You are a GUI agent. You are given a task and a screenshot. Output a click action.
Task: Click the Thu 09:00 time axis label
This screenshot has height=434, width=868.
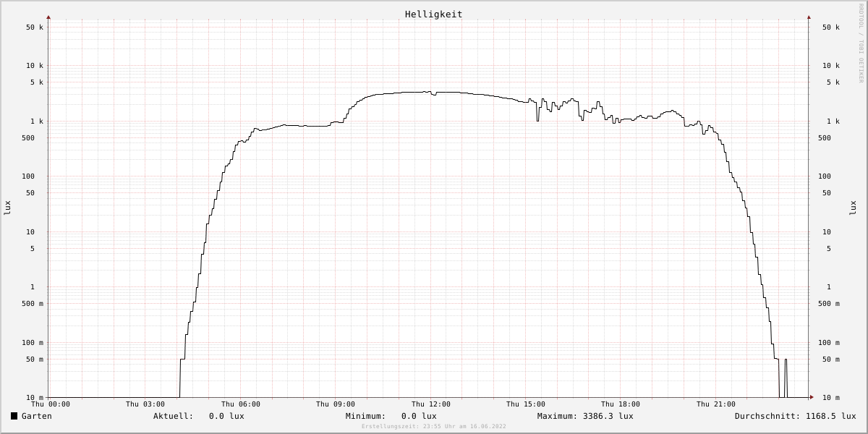pyautogui.click(x=336, y=404)
